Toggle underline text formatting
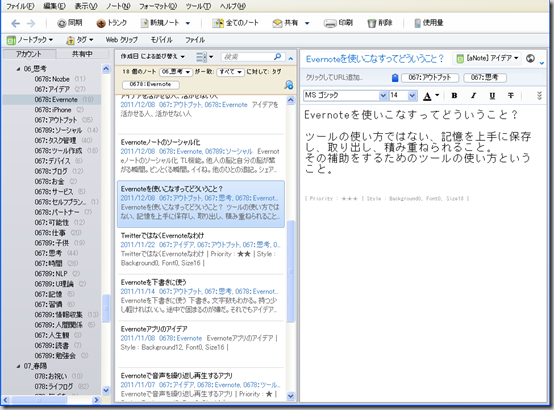Screen dimensions: 554x410 click(492, 95)
